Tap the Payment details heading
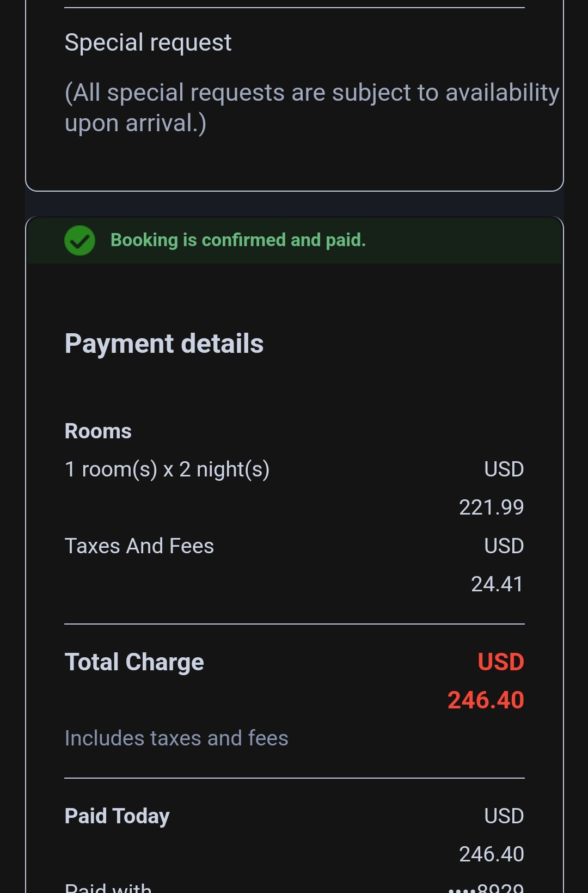588x893 pixels. [164, 344]
